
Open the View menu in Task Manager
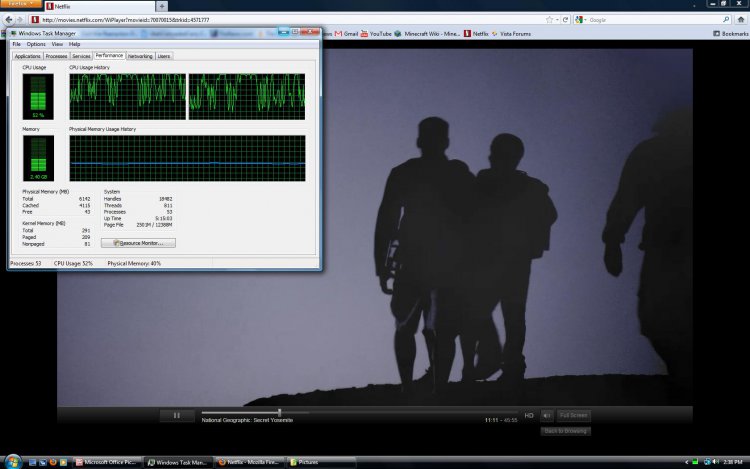click(57, 44)
